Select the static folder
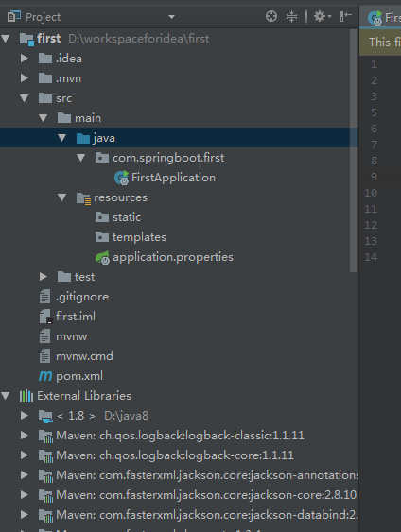Viewport: 401px width, 532px height. [127, 217]
